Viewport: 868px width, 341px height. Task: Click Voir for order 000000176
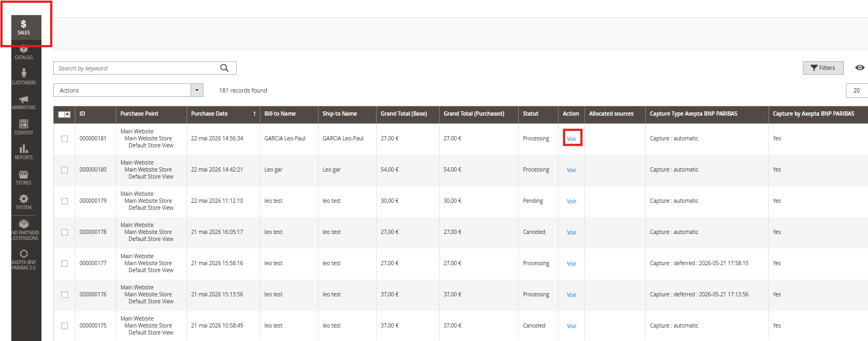pyautogui.click(x=571, y=295)
